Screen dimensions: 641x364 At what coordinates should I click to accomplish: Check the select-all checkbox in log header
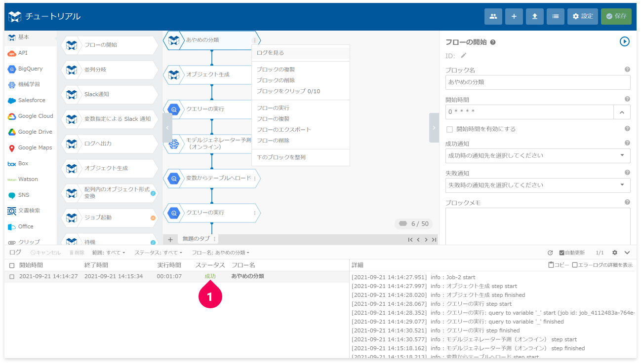coord(12,265)
